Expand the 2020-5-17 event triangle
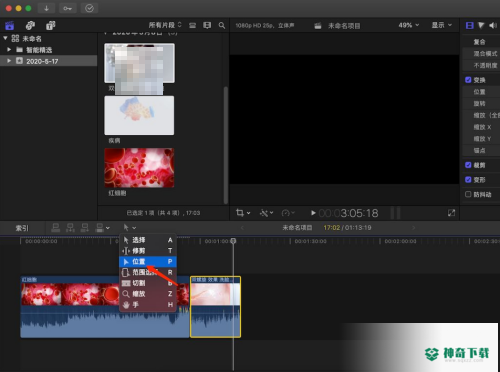The width and height of the screenshot is (500, 372). pos(9,61)
